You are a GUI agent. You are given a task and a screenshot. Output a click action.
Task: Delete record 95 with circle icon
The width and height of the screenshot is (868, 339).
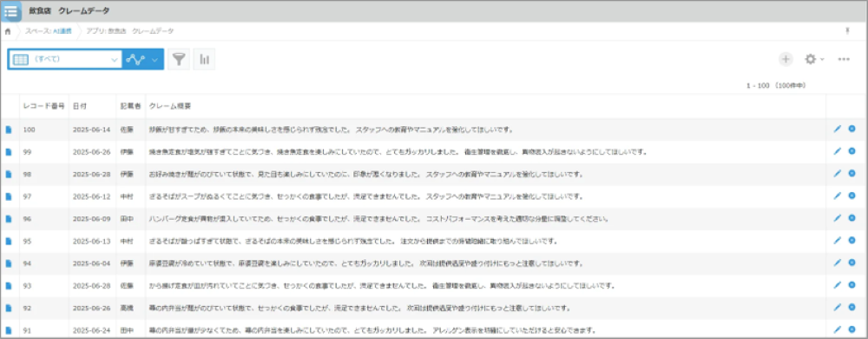[852, 241]
